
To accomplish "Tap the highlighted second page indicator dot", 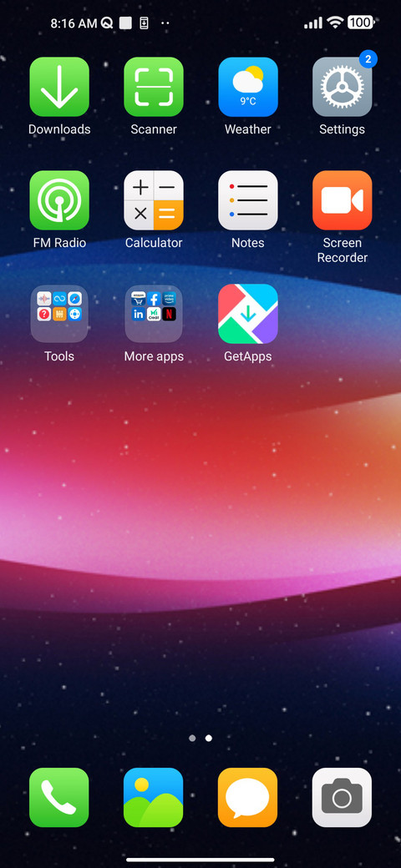I will click(209, 738).
